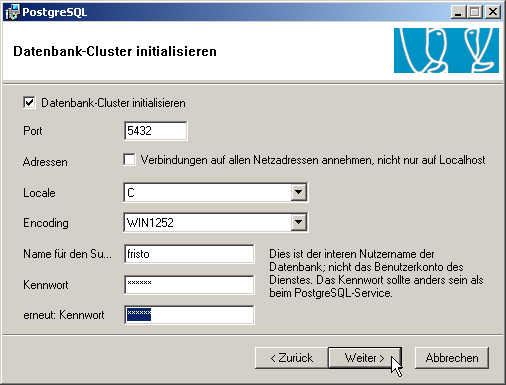Open the Locale dropdown arrow
This screenshot has width=506, height=385.
coord(298,192)
